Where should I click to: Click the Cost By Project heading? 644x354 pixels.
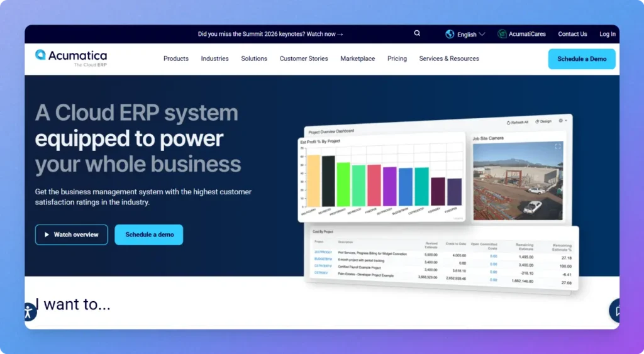323,231
